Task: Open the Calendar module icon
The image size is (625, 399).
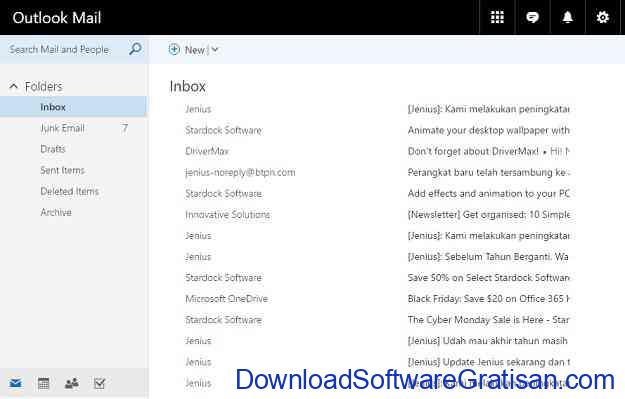Action: click(x=43, y=383)
